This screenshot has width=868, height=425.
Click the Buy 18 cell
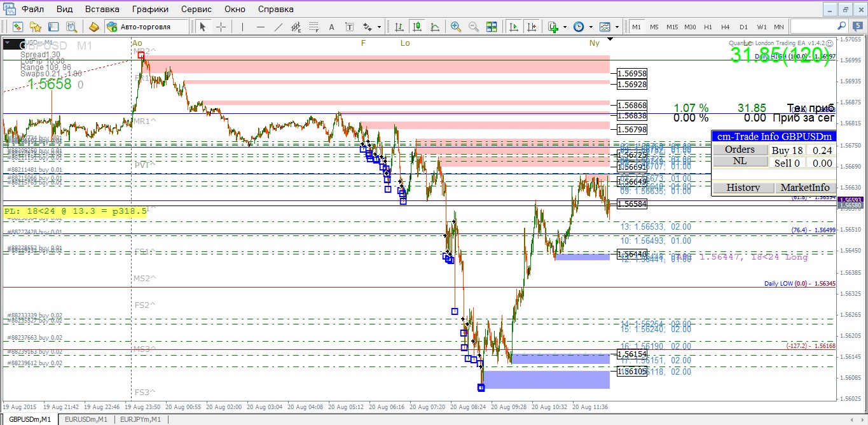pyautogui.click(x=787, y=150)
